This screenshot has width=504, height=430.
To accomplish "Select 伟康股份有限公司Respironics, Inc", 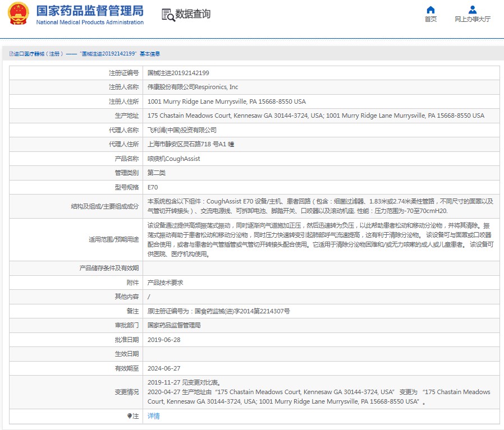I will [x=193, y=87].
